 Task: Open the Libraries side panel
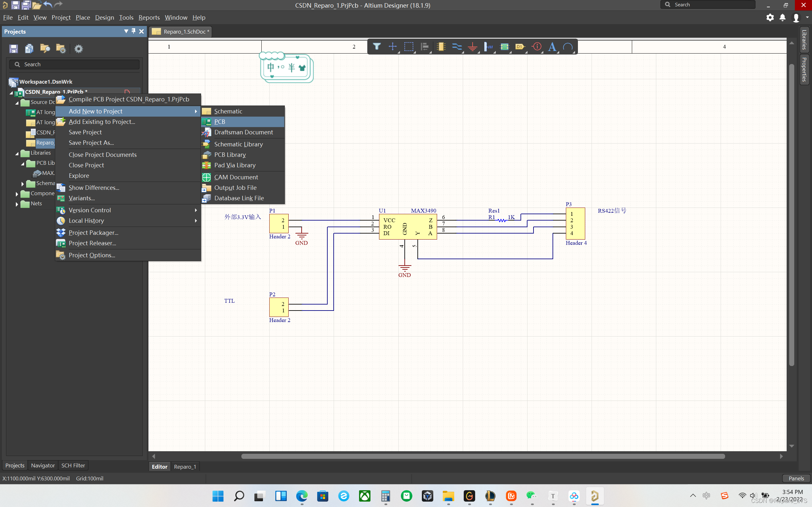(x=804, y=40)
